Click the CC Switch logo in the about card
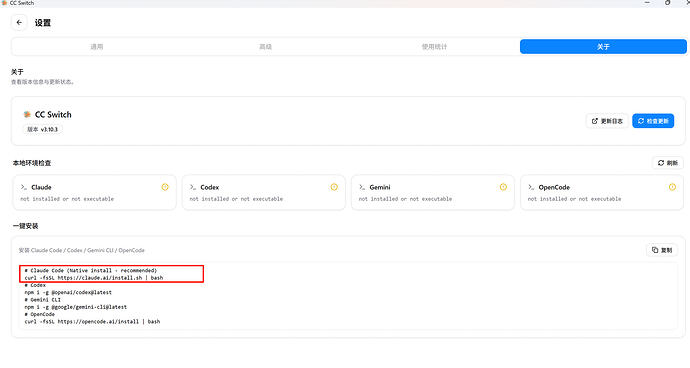Screen dimensions: 690x368 [x=27, y=114]
